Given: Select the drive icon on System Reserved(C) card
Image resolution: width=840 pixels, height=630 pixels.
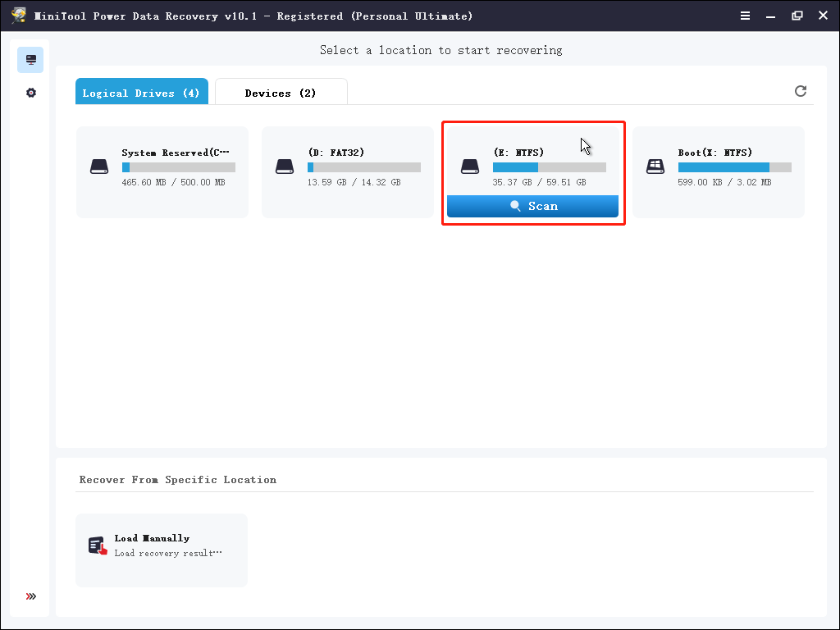Looking at the screenshot, I should (99, 166).
